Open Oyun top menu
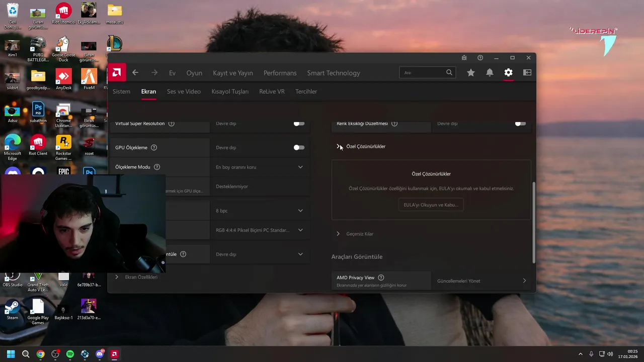The image size is (644, 362). 194,73
